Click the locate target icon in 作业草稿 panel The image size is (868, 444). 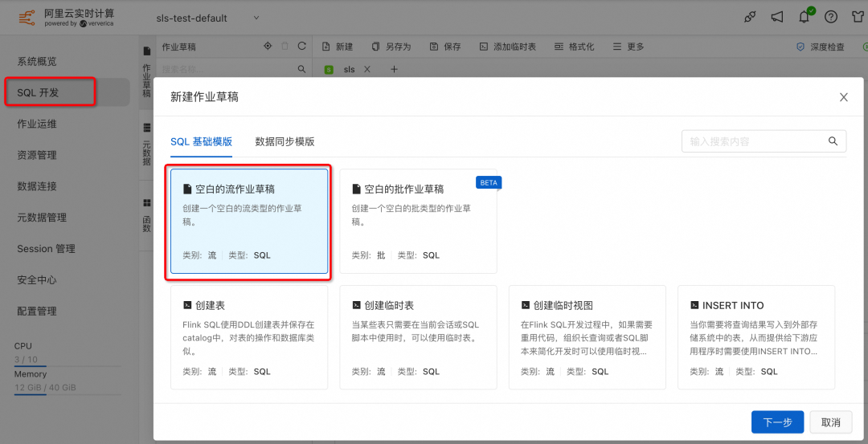(268, 47)
